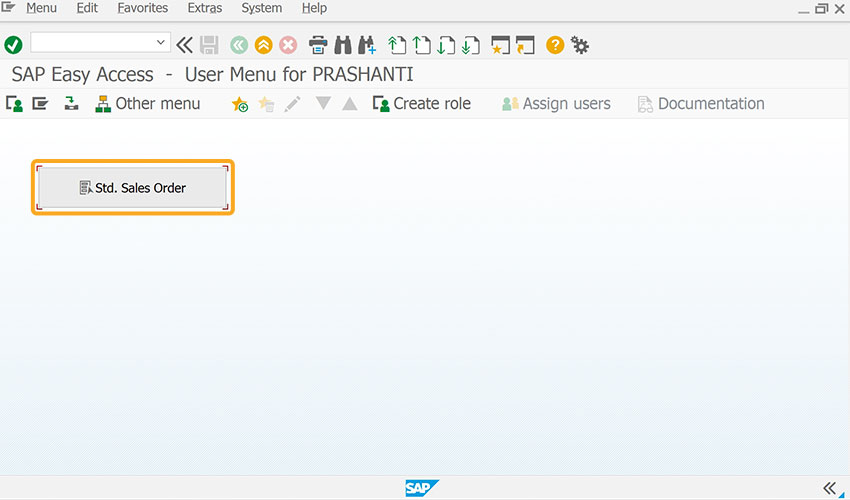Click Move Favorites Down triangle

click(x=323, y=103)
